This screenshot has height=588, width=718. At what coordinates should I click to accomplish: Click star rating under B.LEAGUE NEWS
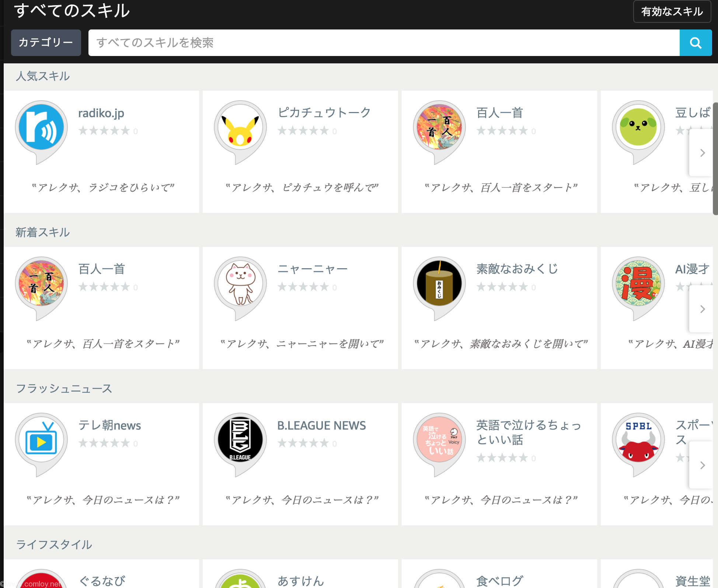(303, 443)
